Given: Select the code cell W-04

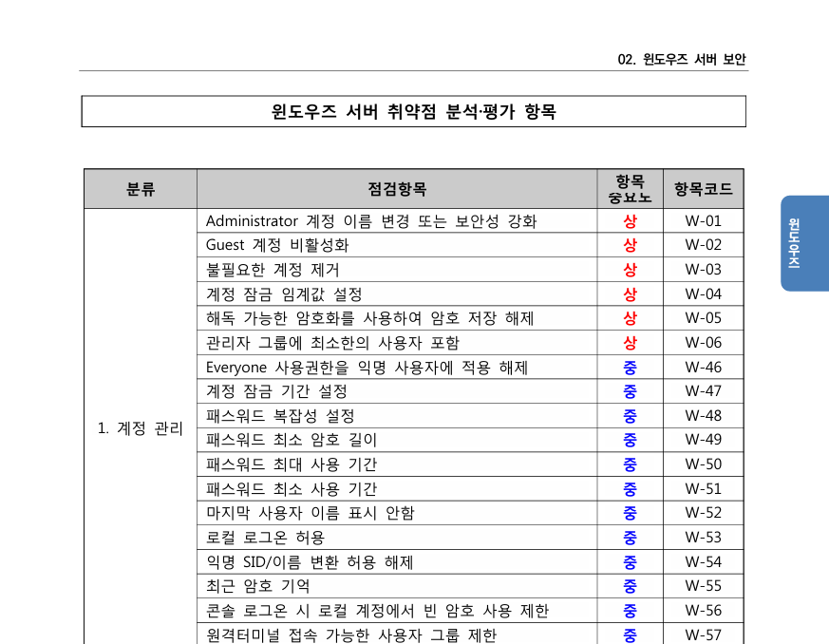Looking at the screenshot, I should coord(703,294).
